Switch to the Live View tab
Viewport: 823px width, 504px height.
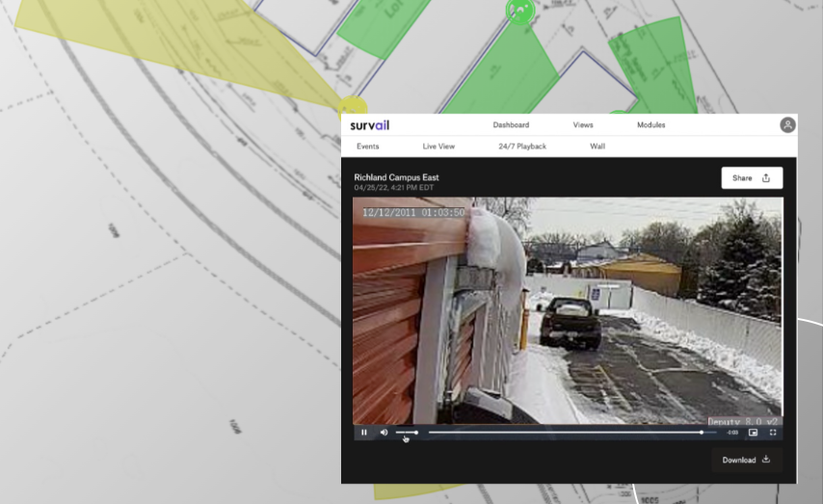(438, 146)
